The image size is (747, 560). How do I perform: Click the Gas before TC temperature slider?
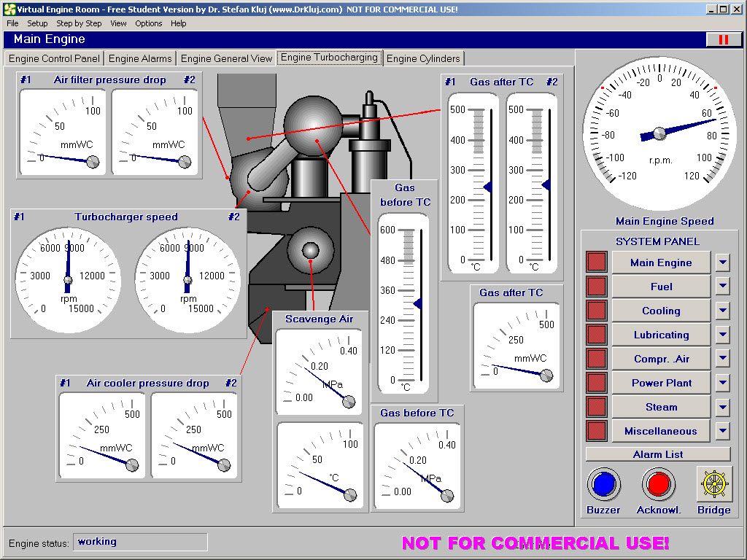point(417,303)
